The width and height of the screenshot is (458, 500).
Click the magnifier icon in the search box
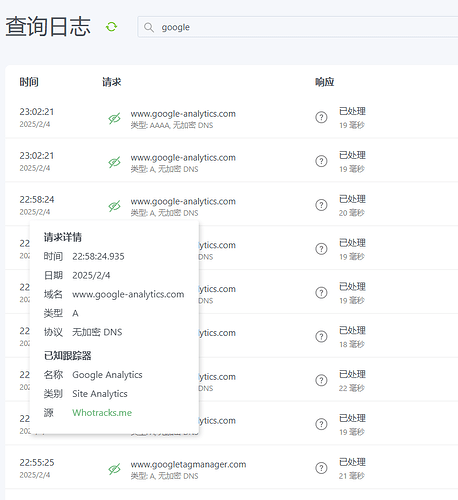[x=149, y=27]
